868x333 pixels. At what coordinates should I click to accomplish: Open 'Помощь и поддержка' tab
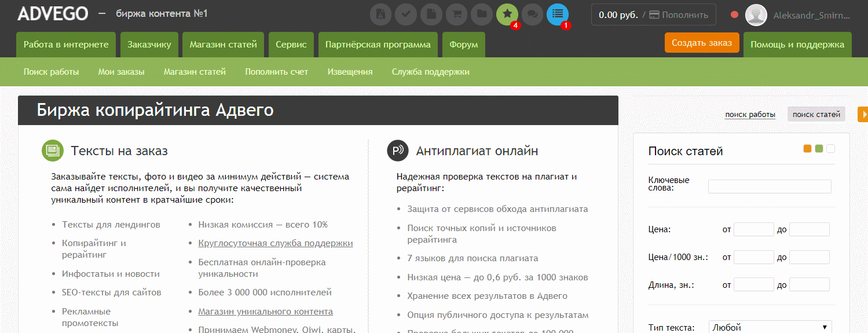coord(797,45)
